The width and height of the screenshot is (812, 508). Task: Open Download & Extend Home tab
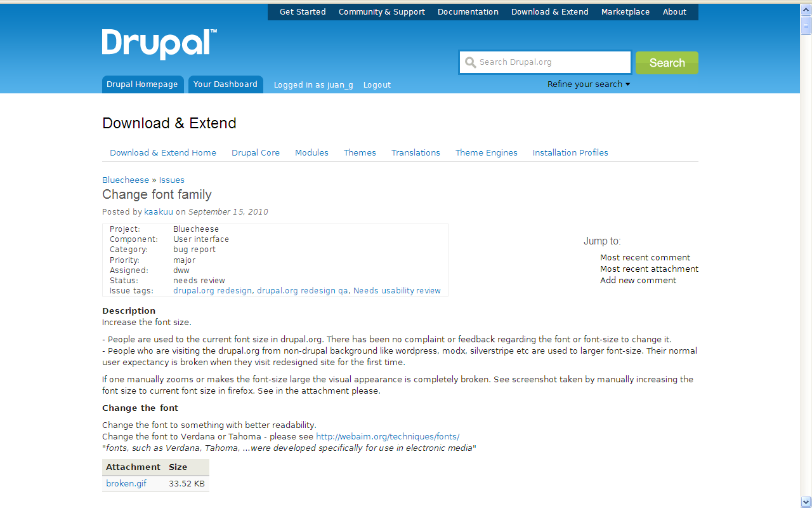(x=163, y=153)
